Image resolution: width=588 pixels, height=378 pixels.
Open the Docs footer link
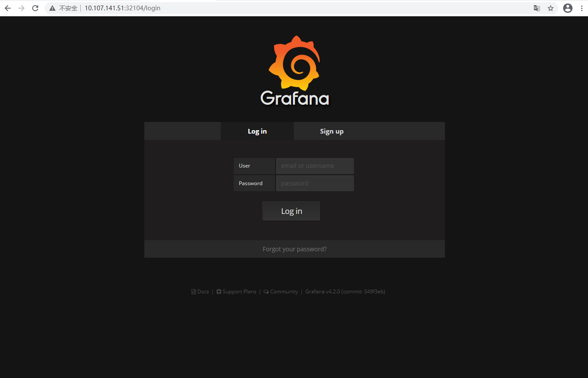200,292
